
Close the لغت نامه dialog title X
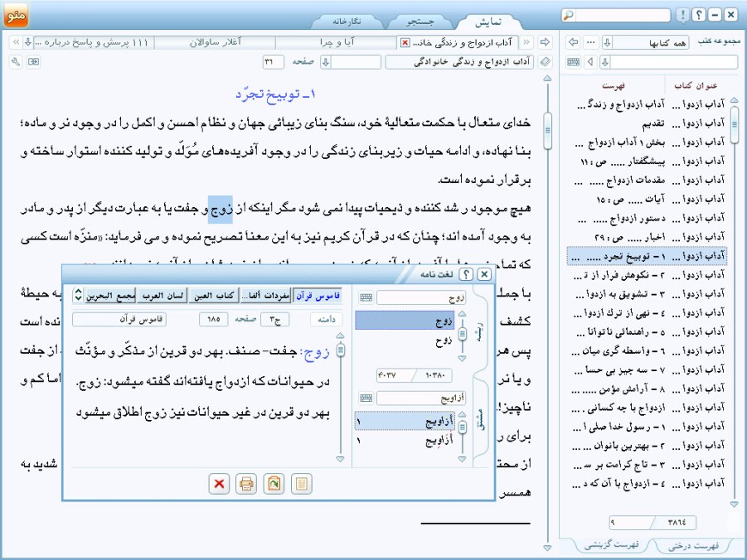484,274
